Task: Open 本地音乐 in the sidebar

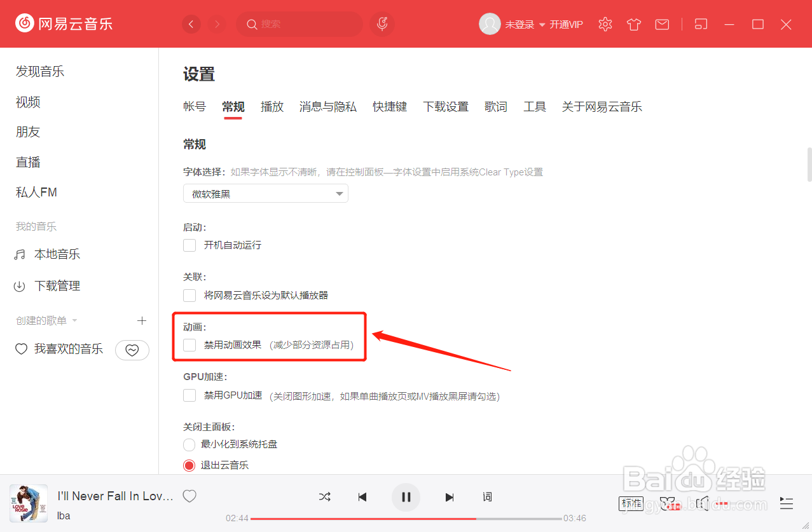Action: coord(56,254)
